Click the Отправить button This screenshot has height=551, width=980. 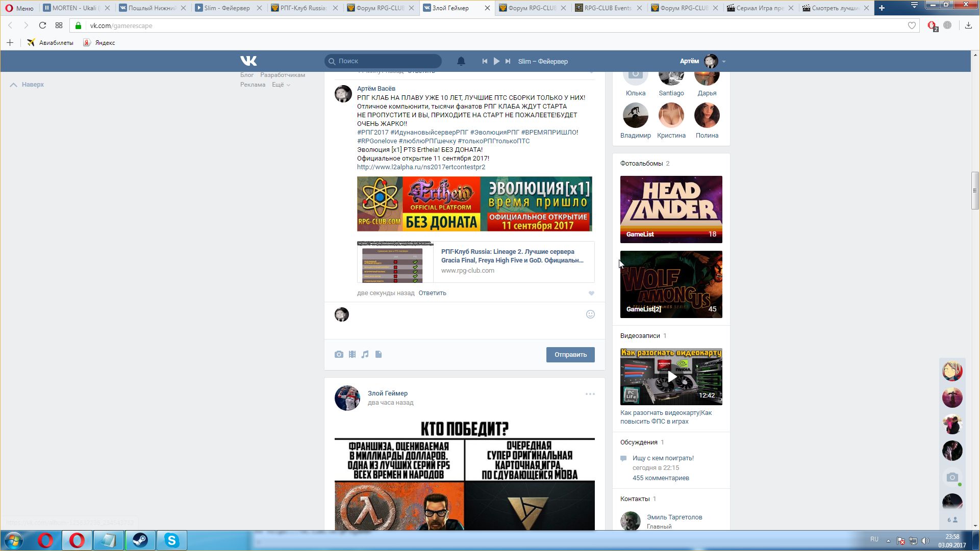pos(570,355)
